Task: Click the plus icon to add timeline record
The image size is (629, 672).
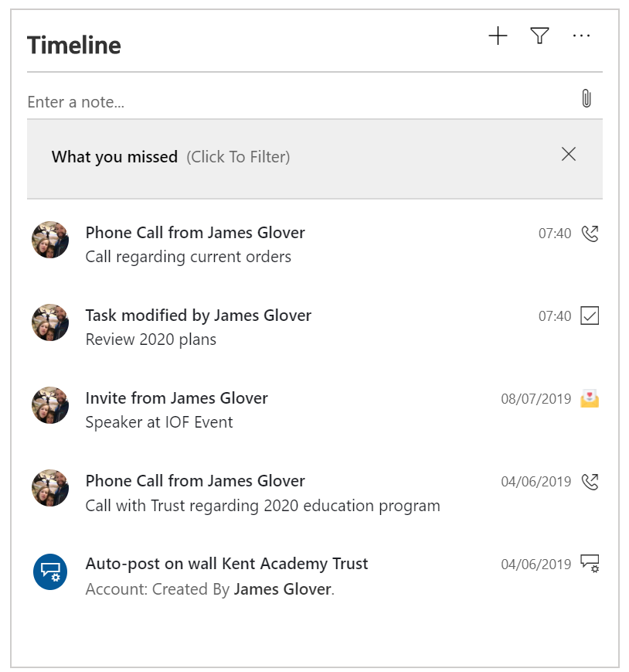Action: (498, 36)
